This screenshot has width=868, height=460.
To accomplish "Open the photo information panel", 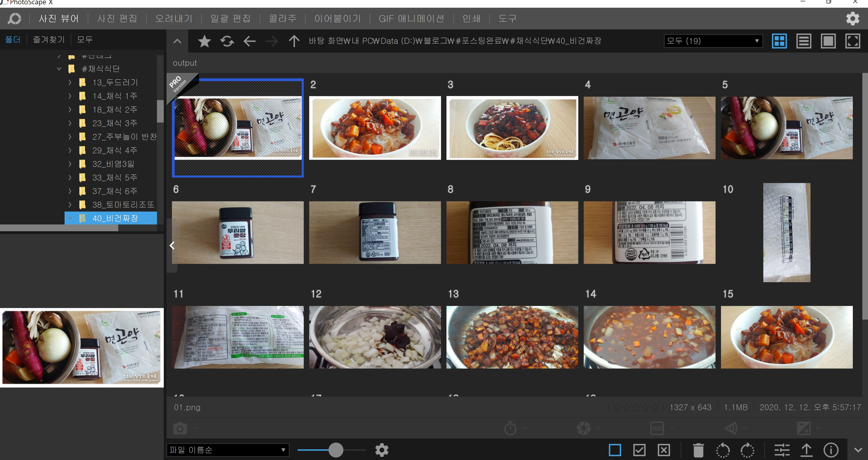I will [x=831, y=450].
